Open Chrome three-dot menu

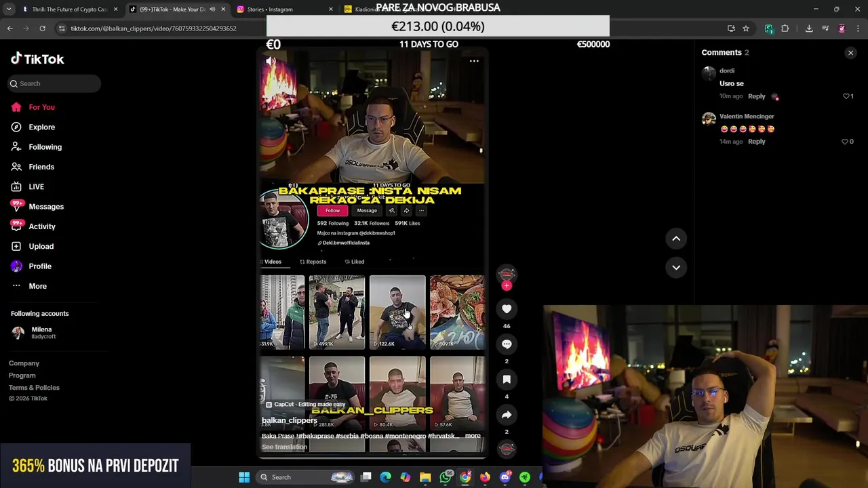click(x=858, y=28)
